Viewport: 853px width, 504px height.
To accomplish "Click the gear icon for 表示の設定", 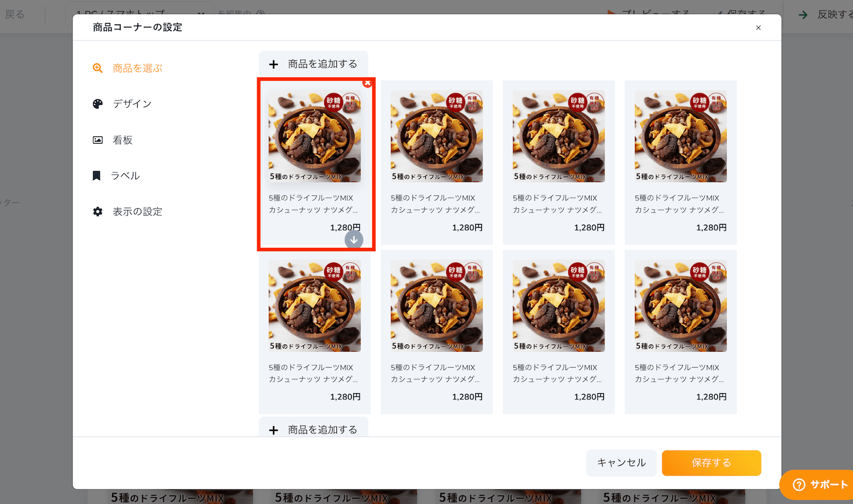I will [x=97, y=212].
